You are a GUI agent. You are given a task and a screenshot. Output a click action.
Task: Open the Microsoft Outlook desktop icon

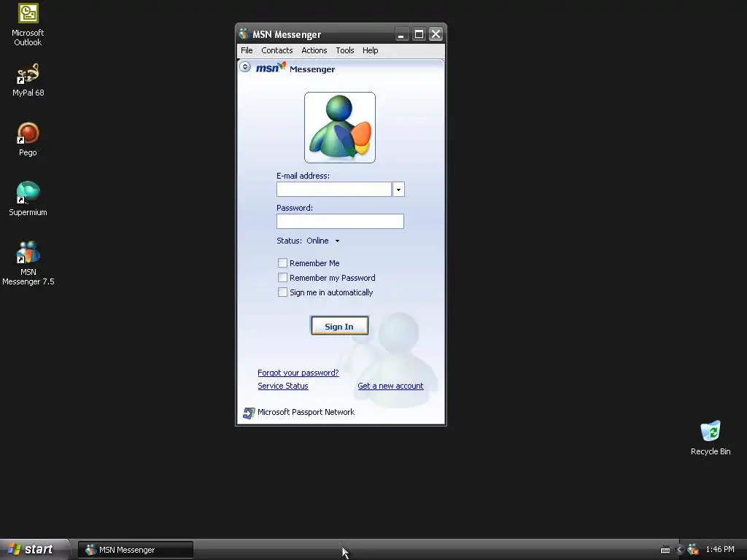pos(28,25)
